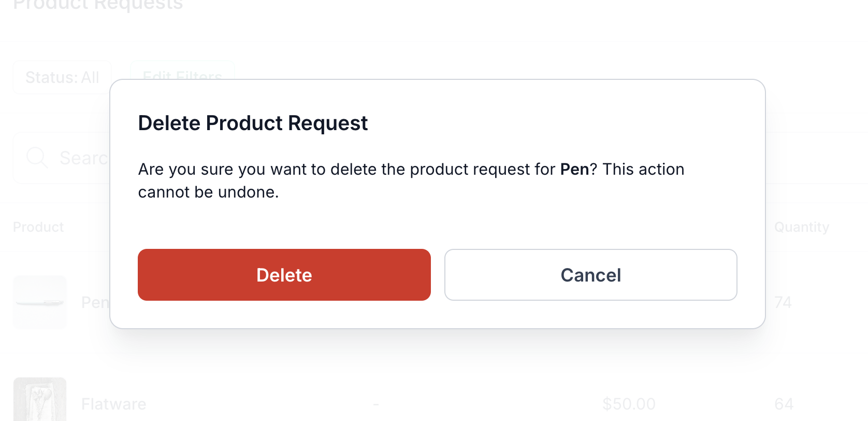
Task: Select quantity 64 in Flatware row
Action: pyautogui.click(x=784, y=404)
